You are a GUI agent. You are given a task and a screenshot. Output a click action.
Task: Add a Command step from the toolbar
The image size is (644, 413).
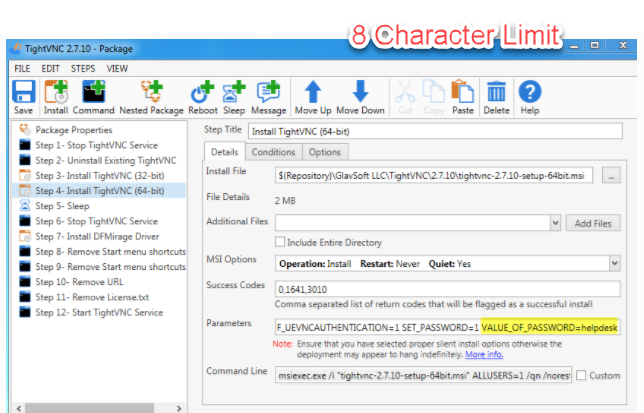[94, 97]
